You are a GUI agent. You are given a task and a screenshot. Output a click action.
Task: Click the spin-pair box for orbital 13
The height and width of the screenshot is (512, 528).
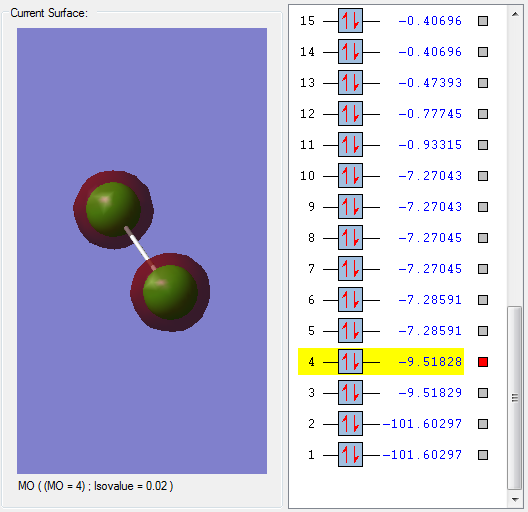350,83
